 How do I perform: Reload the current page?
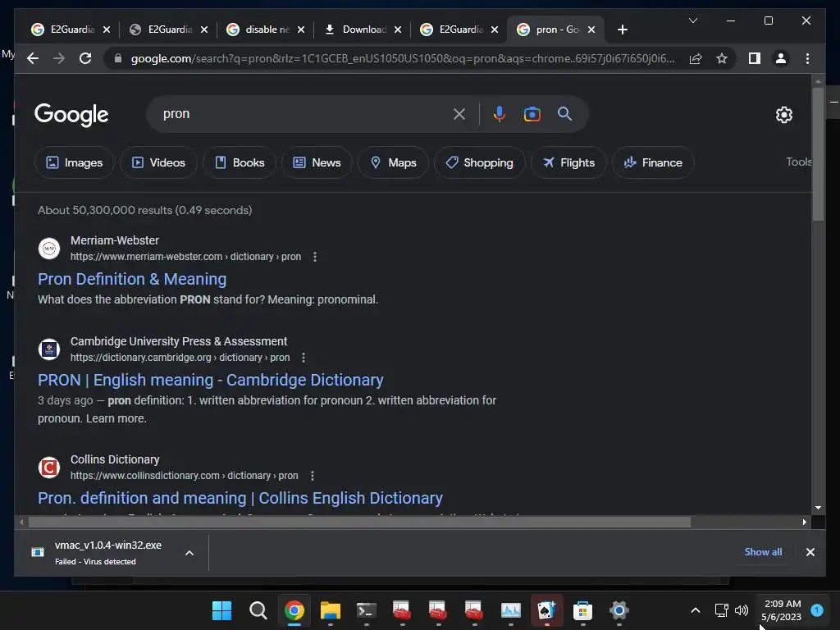[x=85, y=58]
